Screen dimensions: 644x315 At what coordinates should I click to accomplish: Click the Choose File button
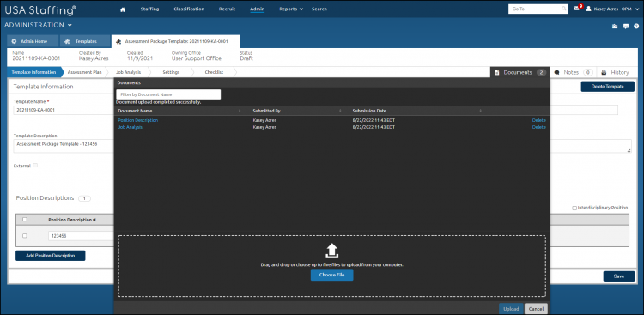(331, 275)
